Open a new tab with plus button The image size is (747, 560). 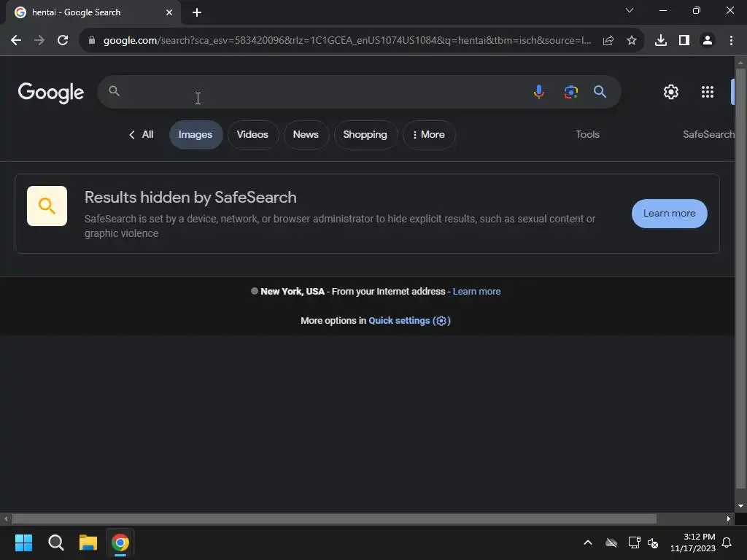(x=197, y=12)
